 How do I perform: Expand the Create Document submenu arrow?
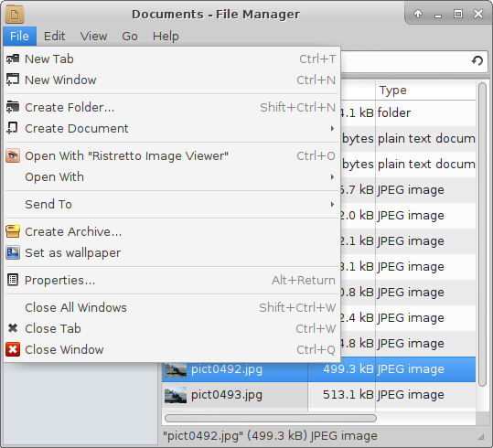[x=332, y=128]
